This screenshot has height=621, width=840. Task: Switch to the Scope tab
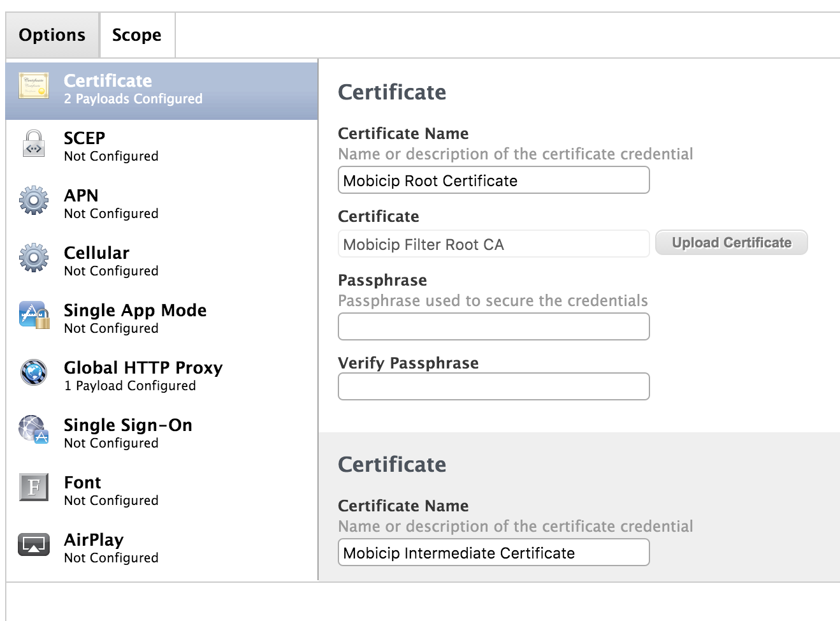click(x=137, y=35)
